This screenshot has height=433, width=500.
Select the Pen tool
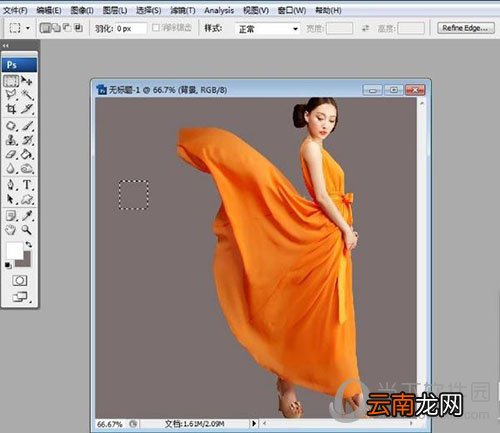(11, 185)
